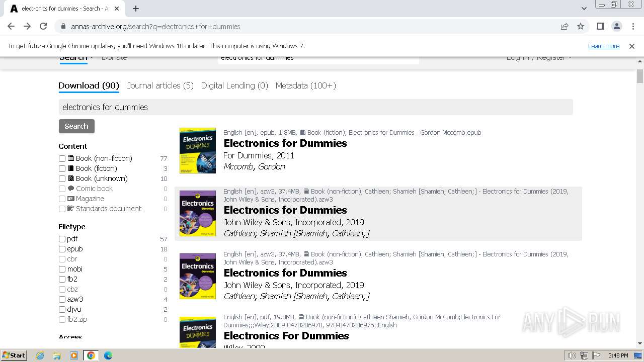Image resolution: width=644 pixels, height=362 pixels.
Task: Open the Search dropdown in site header
Action: click(76, 58)
